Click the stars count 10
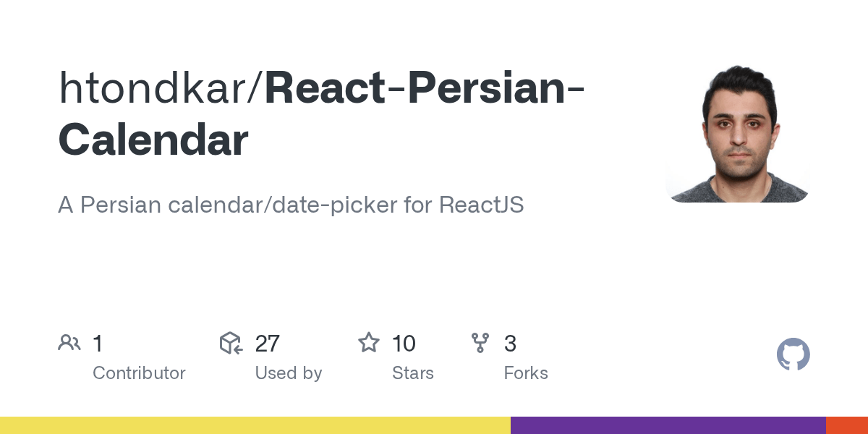The image size is (868, 434). click(x=404, y=344)
